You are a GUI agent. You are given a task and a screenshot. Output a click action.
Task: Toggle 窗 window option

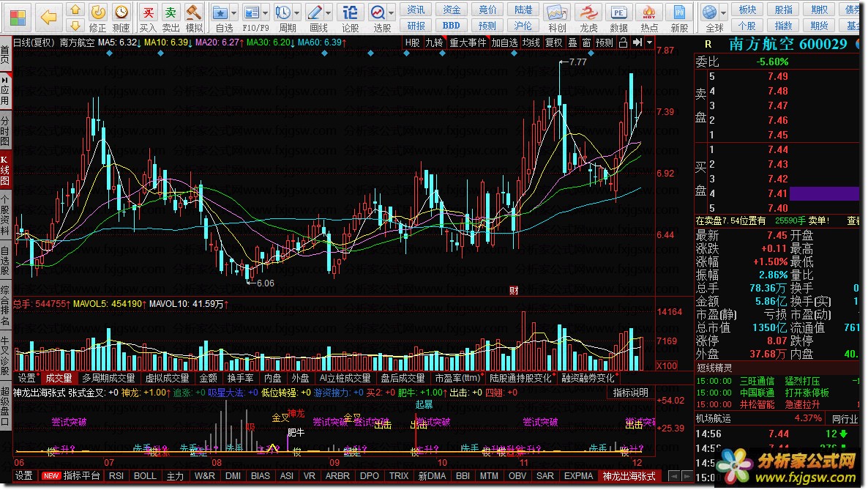tap(586, 42)
